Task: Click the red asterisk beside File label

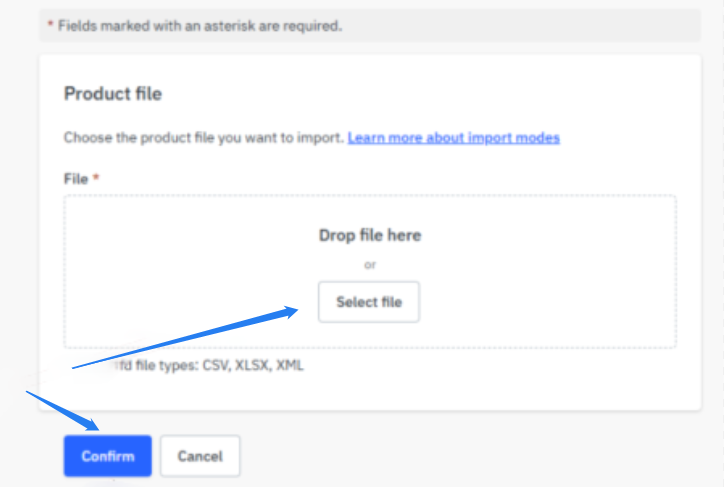Action: [x=97, y=178]
